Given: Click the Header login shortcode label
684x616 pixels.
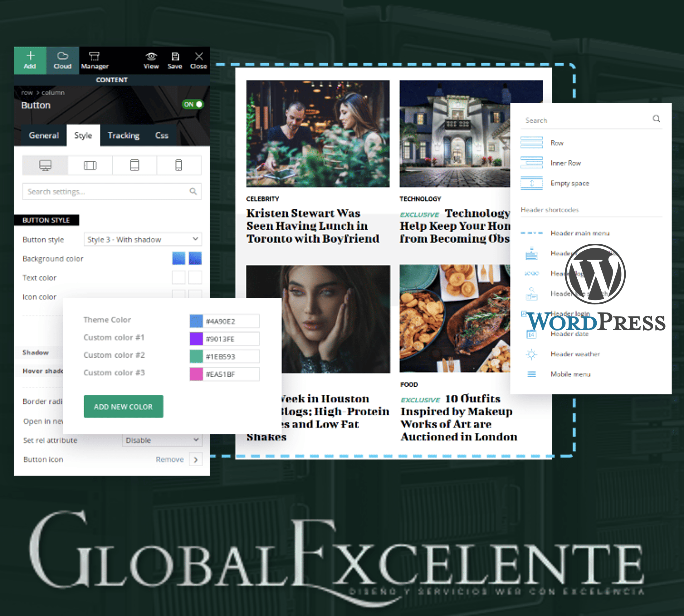Looking at the screenshot, I should (x=570, y=314).
